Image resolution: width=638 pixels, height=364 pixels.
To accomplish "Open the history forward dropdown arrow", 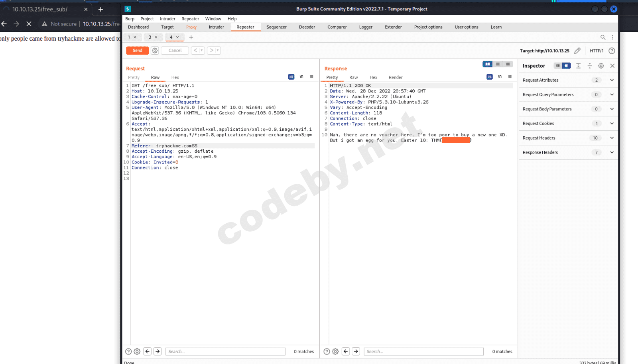I will click(218, 51).
